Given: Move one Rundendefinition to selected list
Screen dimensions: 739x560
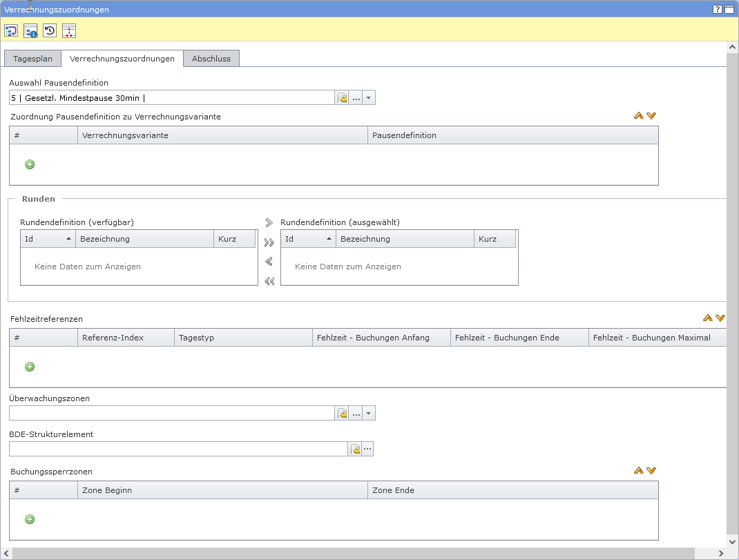Looking at the screenshot, I should (269, 222).
